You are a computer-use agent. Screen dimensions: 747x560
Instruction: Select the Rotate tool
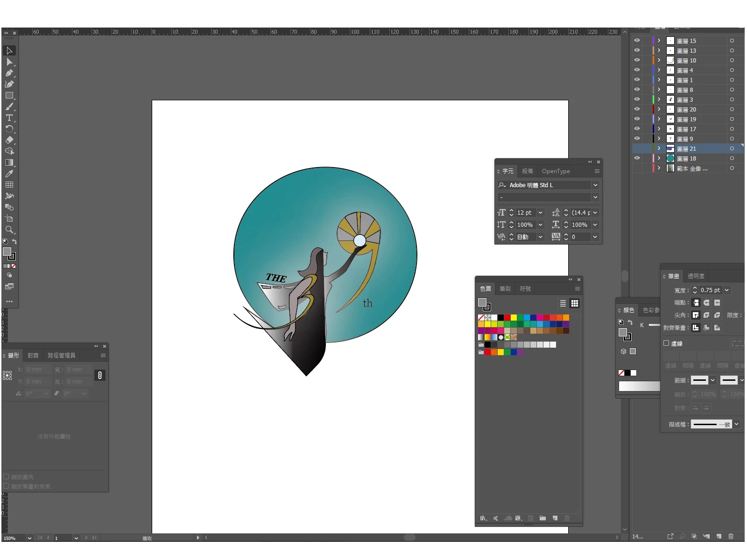point(9,129)
